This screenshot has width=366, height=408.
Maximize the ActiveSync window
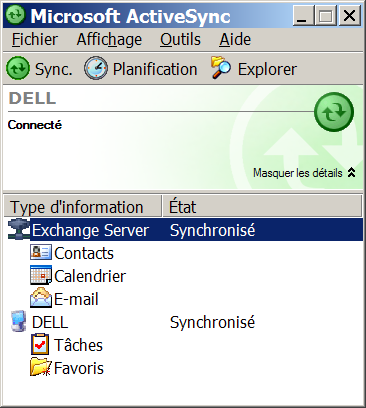326,16
